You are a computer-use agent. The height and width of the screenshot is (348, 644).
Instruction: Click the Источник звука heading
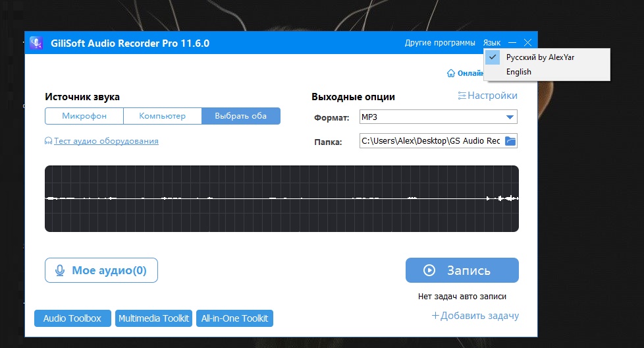coord(82,97)
